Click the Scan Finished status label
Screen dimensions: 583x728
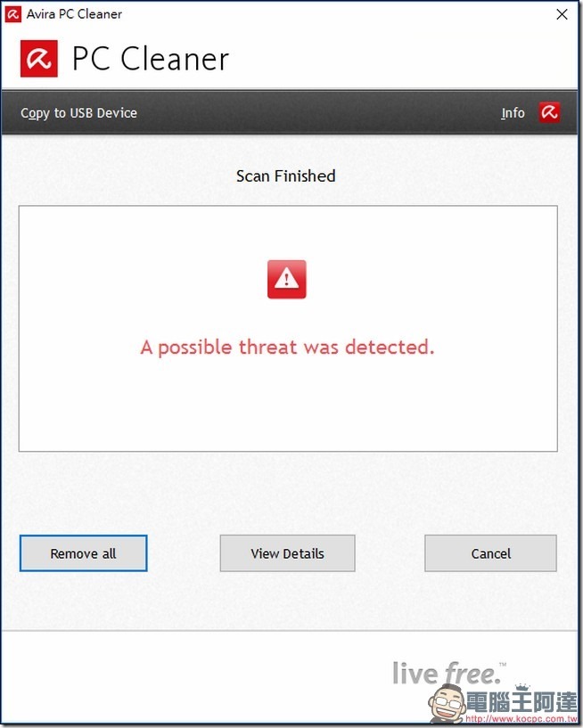[x=285, y=176]
